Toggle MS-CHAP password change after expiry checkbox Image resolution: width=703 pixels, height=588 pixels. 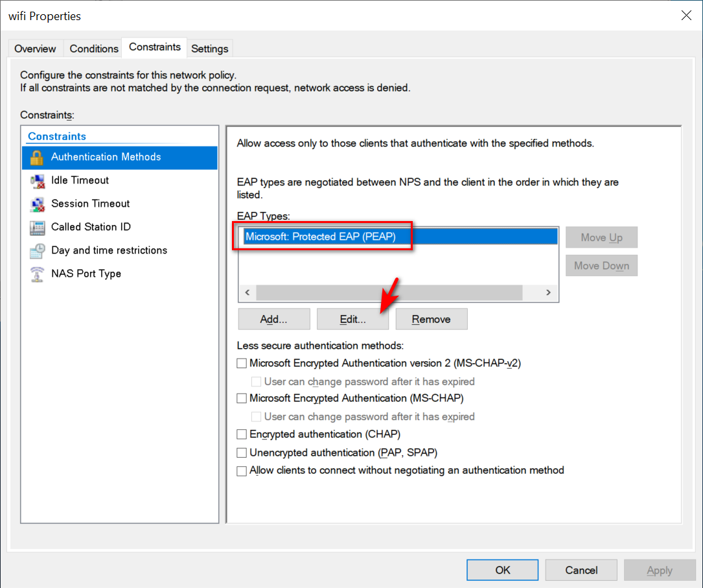click(257, 417)
